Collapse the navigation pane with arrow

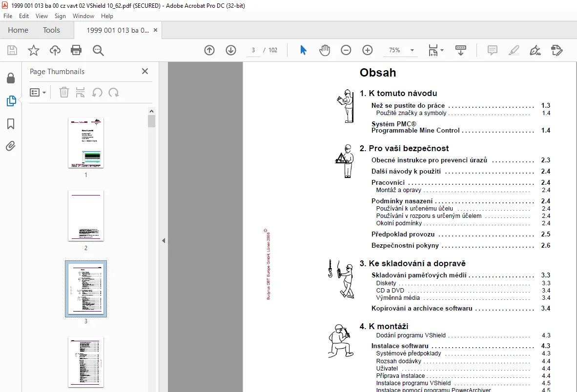[164, 241]
